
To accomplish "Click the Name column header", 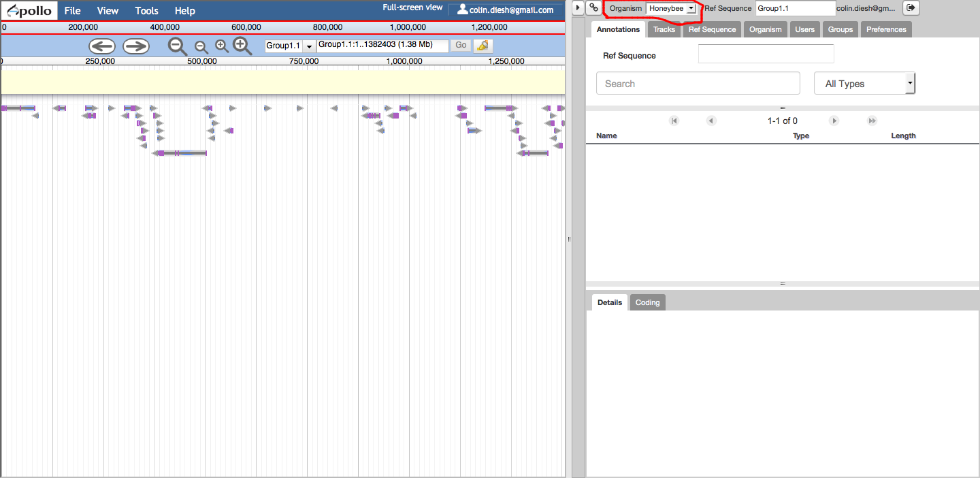I will [x=606, y=136].
